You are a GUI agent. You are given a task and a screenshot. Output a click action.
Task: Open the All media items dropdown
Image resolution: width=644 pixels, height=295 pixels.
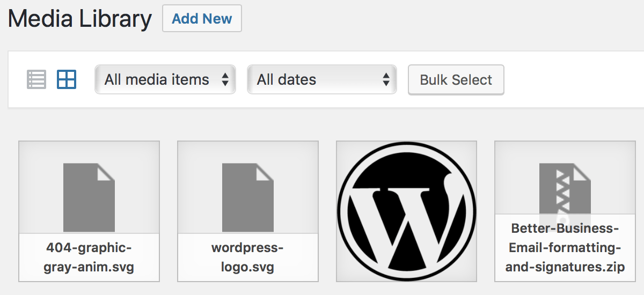tap(165, 79)
